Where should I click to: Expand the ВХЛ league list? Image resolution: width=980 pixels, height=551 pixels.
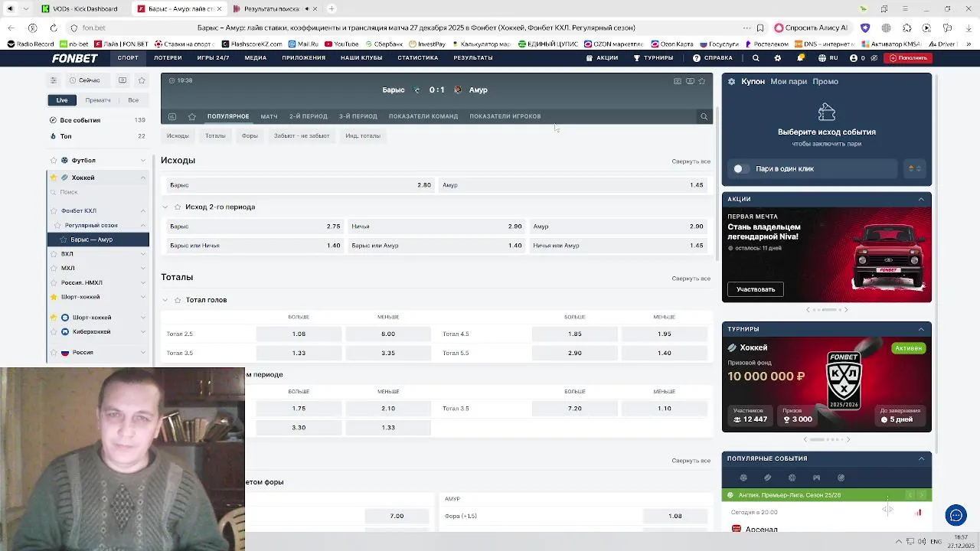pyautogui.click(x=142, y=254)
